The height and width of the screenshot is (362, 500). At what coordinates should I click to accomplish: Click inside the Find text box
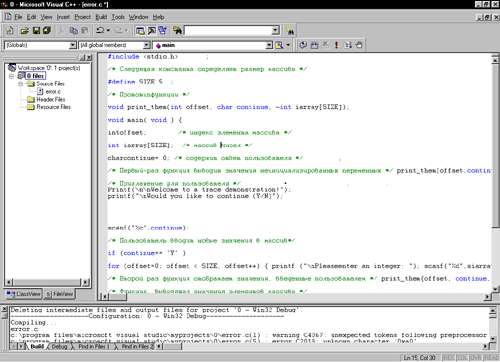[228, 31]
